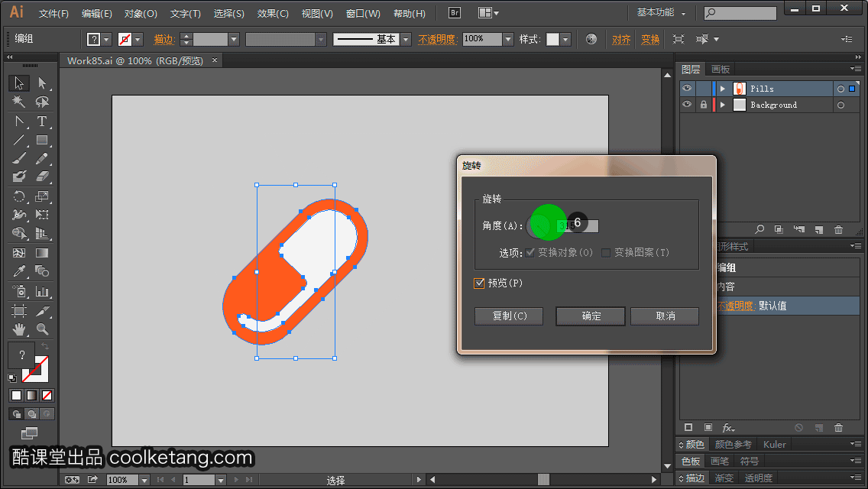Select the Mesh tool
Viewport: 868px width, 489px height.
coord(19,253)
